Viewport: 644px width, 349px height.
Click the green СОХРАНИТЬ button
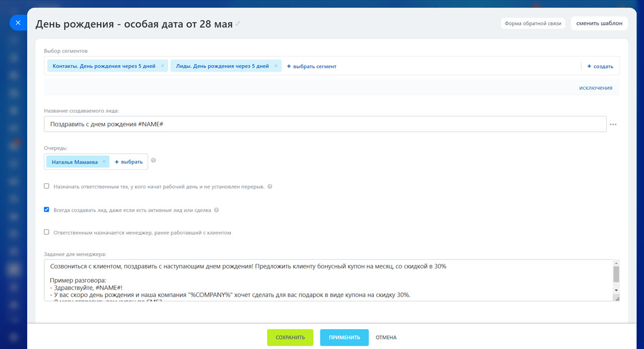coord(290,337)
